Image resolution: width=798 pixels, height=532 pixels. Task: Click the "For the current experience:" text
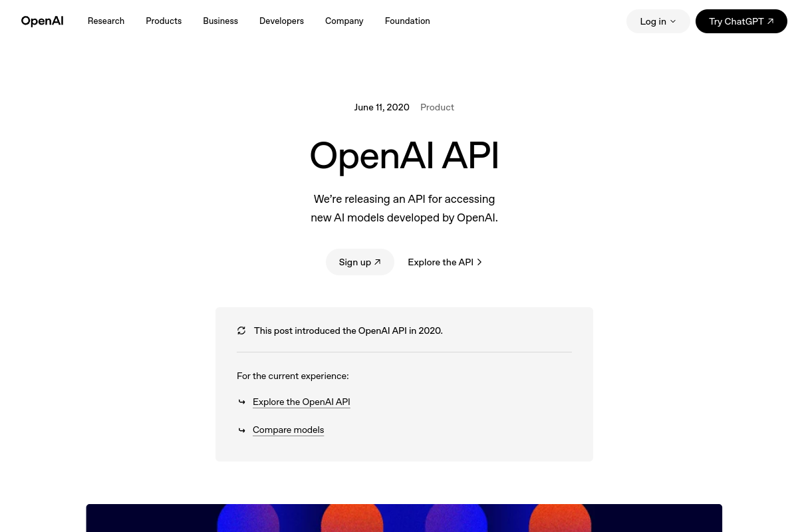pyautogui.click(x=293, y=376)
